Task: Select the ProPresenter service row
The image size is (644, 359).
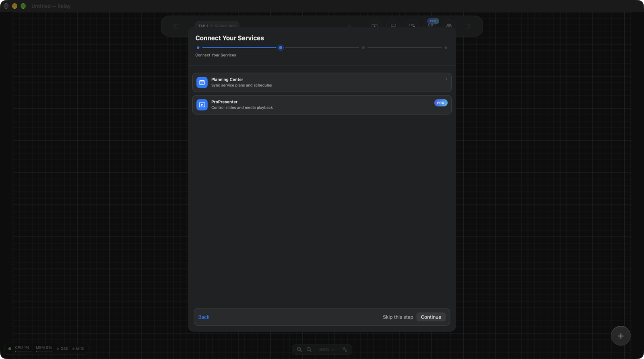Action: pyautogui.click(x=322, y=105)
